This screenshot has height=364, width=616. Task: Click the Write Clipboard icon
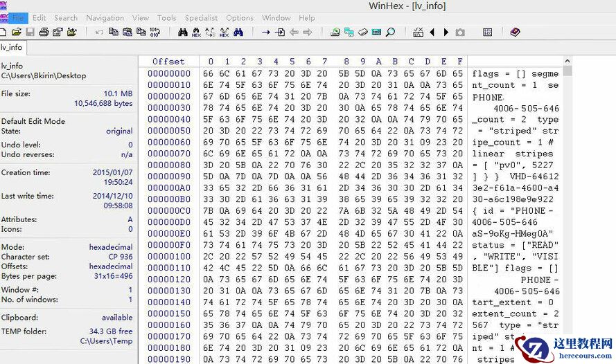[141, 32]
